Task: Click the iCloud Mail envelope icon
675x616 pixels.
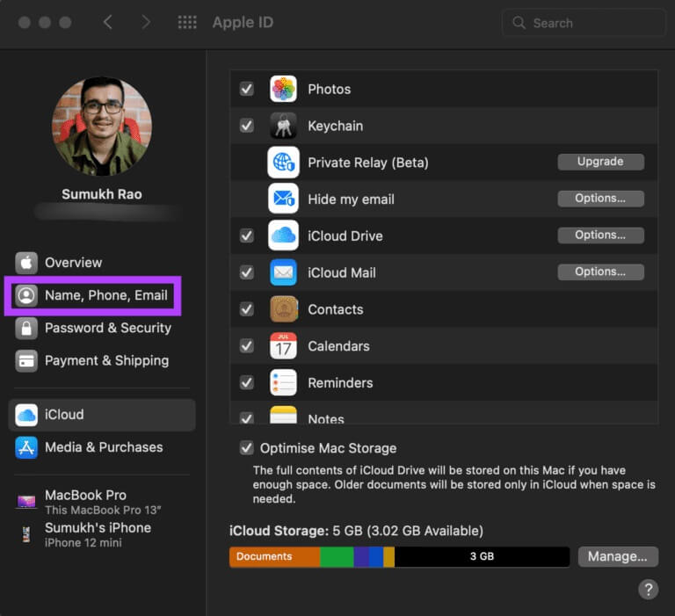Action: pos(283,272)
